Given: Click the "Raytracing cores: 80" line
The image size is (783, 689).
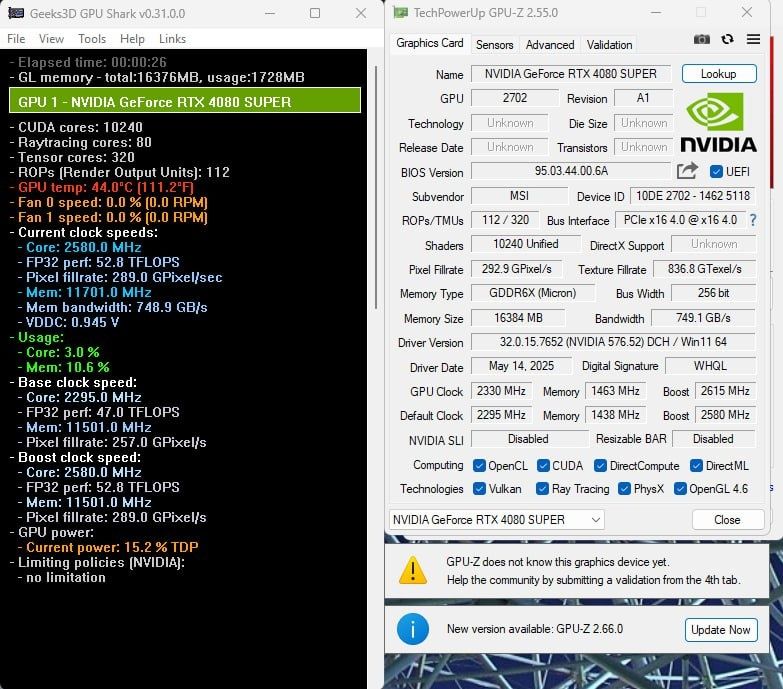Looking at the screenshot, I should coord(81,142).
